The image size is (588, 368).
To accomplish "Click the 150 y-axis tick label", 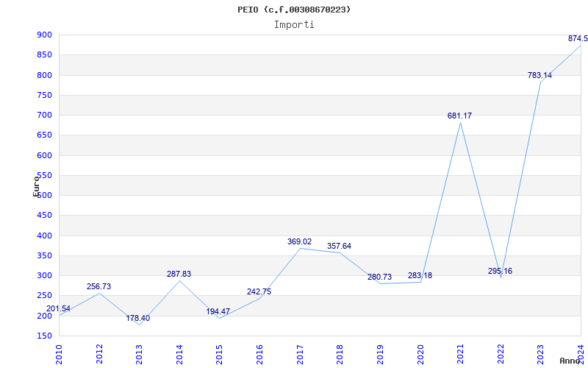I will (44, 336).
